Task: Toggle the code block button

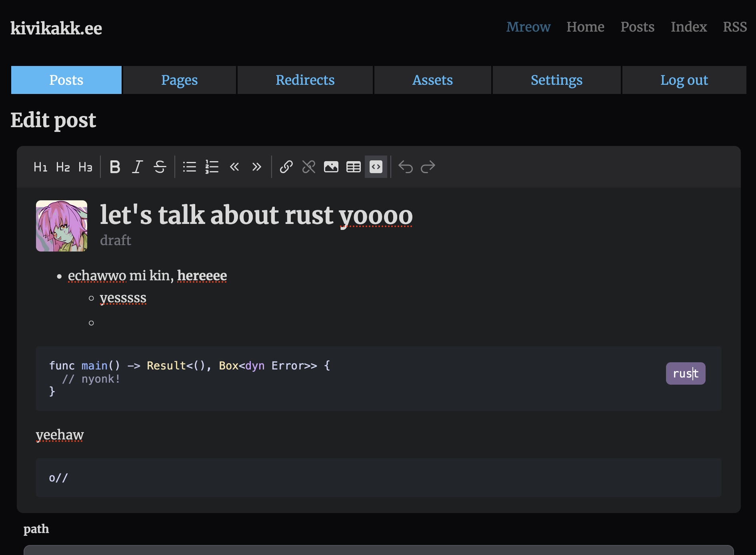Action: [x=376, y=167]
